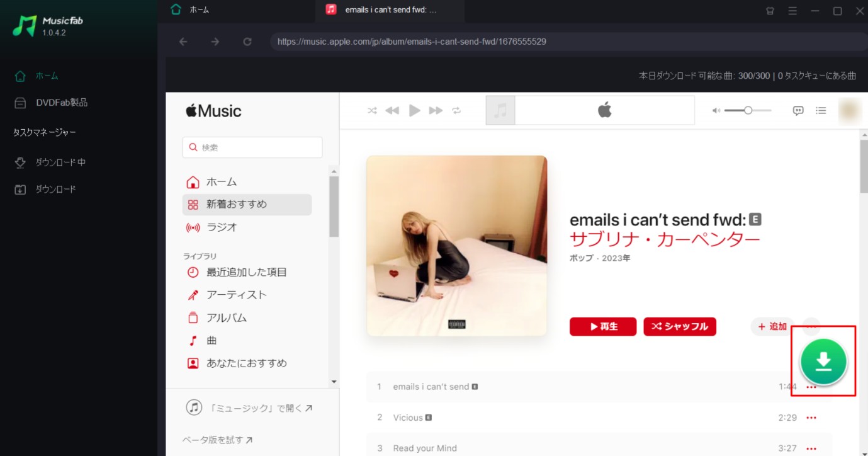Select track 2 Vicious
Screen dimensions: 868x456
[x=599, y=418]
